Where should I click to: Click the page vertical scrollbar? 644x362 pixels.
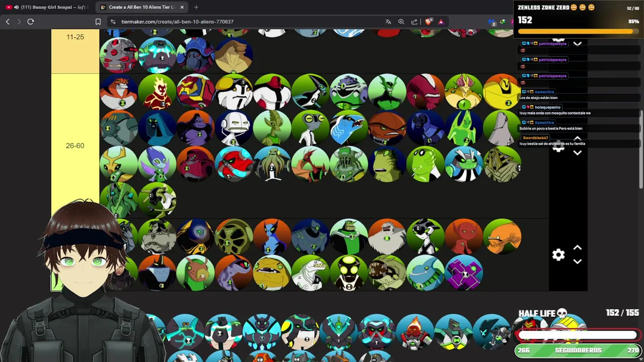point(641,149)
